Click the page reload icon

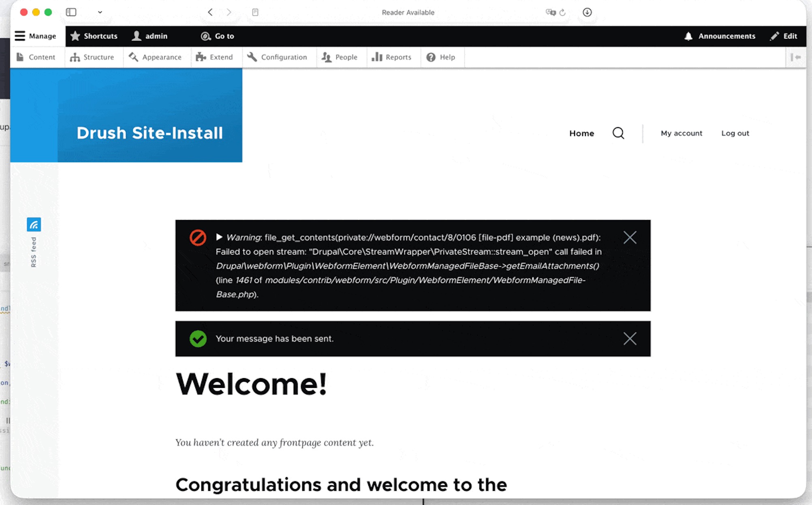pos(562,13)
